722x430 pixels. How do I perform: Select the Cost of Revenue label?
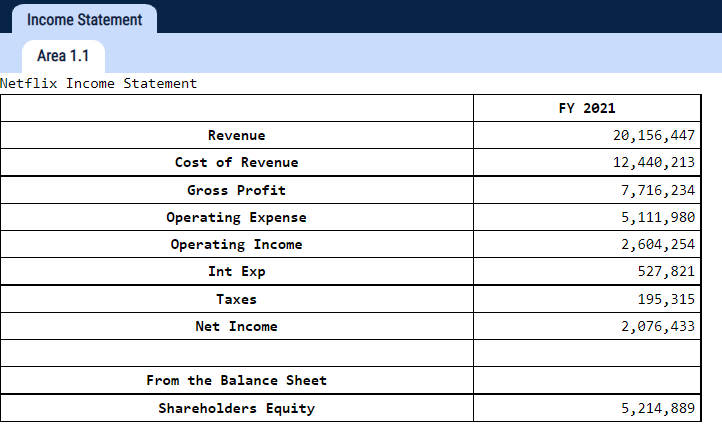pyautogui.click(x=237, y=163)
